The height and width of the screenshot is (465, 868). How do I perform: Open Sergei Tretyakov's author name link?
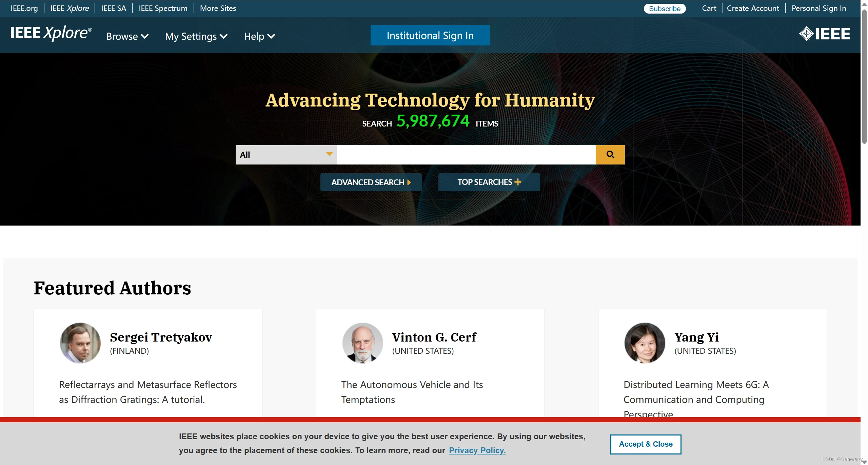pos(161,337)
